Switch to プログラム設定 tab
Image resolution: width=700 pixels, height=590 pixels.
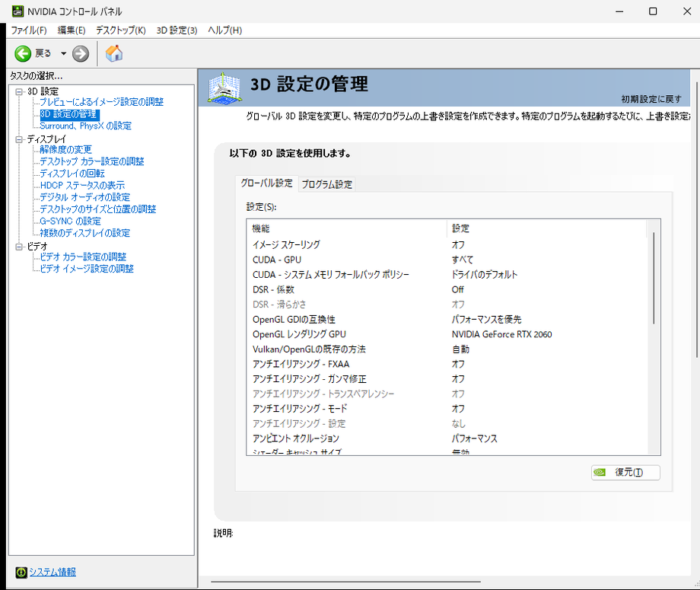(326, 184)
